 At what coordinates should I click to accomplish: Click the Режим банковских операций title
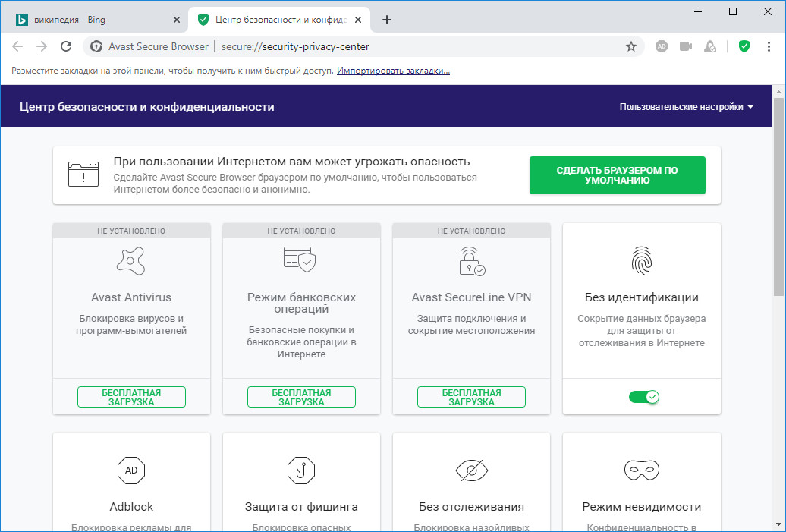point(301,303)
